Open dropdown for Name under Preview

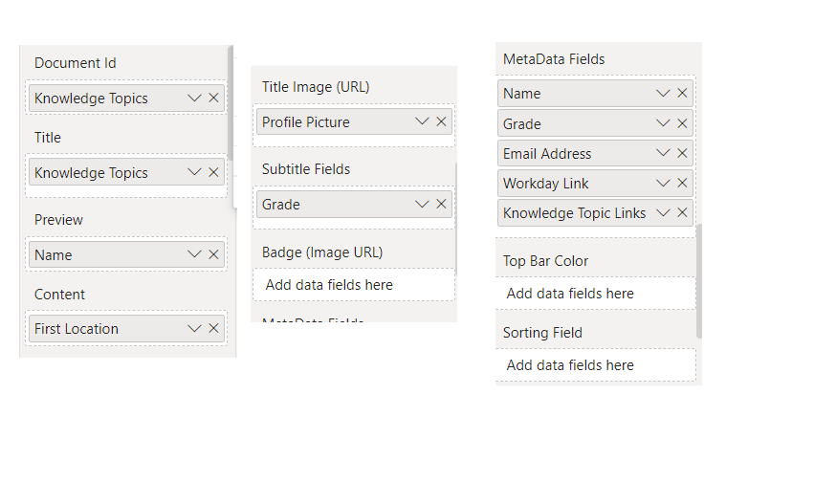pyautogui.click(x=194, y=255)
